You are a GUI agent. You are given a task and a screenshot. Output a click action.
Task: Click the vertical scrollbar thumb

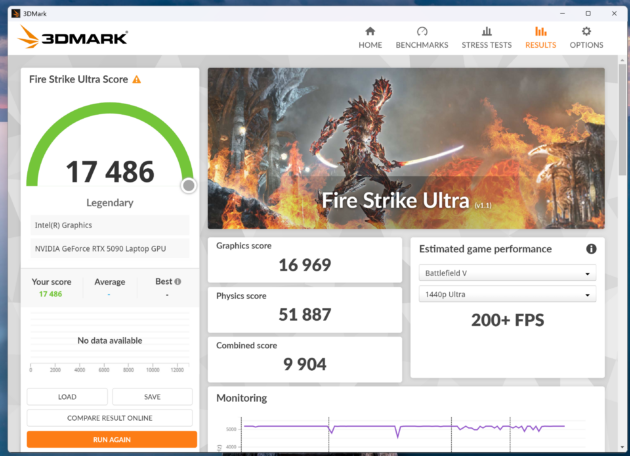pos(622,119)
